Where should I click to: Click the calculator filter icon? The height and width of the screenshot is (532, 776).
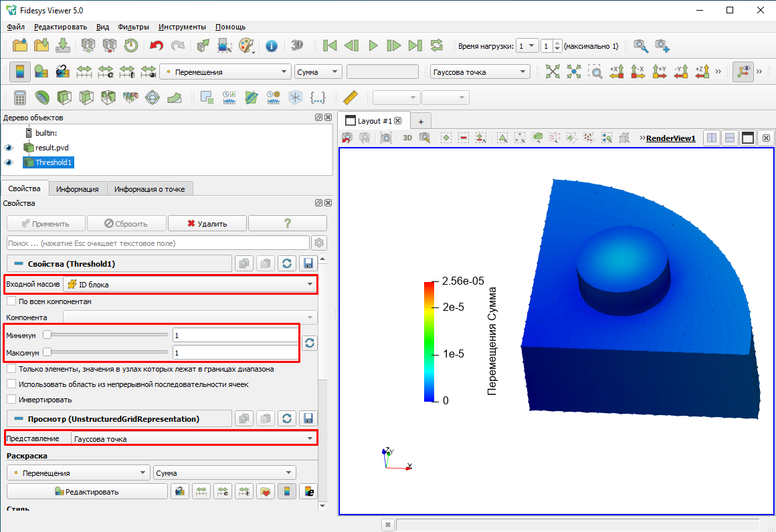coord(20,98)
